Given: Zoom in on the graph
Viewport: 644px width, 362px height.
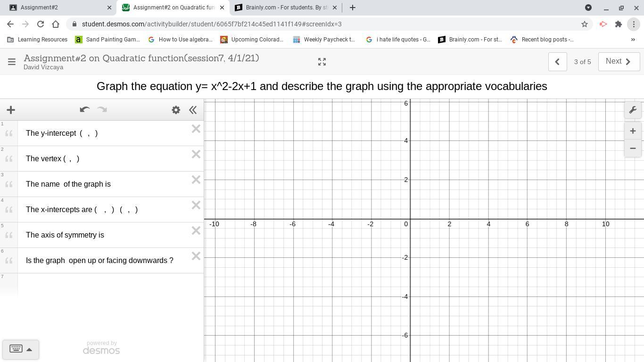Looking at the screenshot, I should 633,131.
